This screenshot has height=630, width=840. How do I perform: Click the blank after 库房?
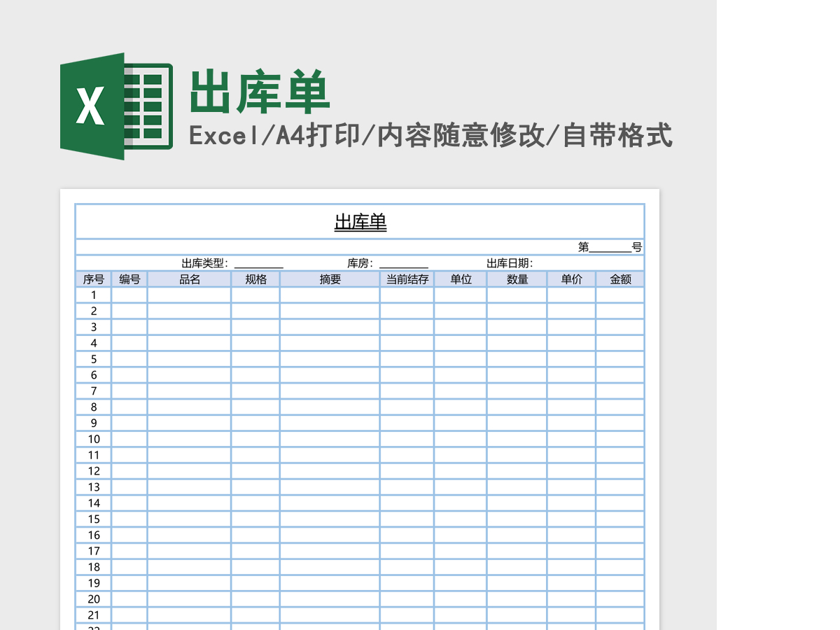click(404, 264)
